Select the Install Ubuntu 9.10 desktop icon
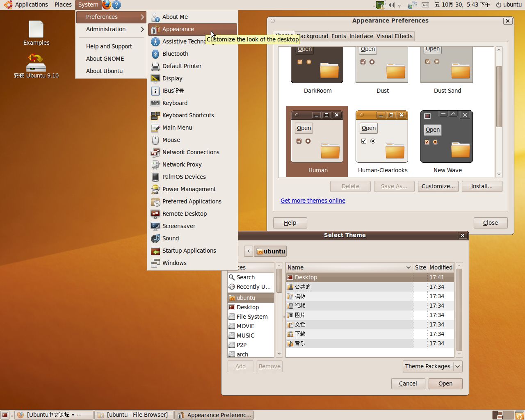 click(36, 66)
